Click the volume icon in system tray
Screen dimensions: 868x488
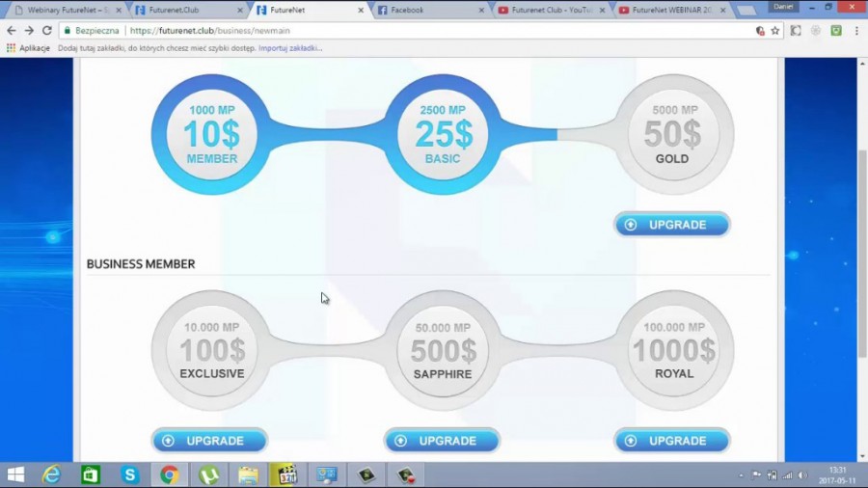tap(803, 475)
